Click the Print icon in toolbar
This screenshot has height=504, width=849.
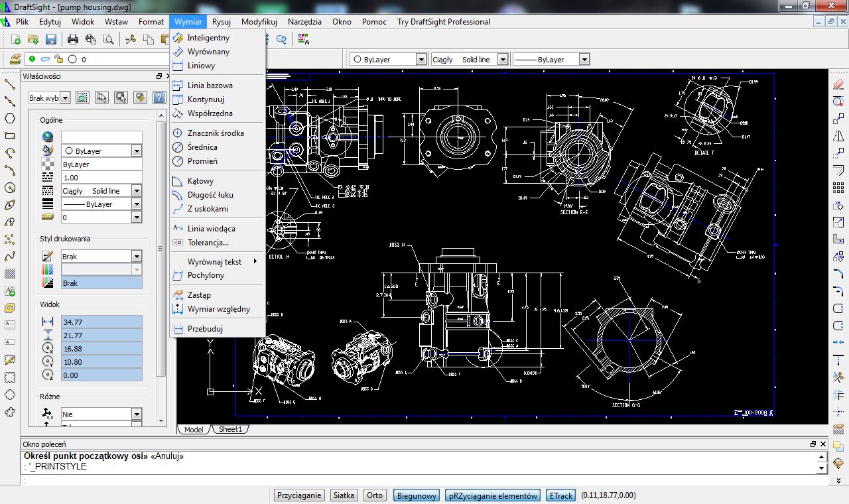point(73,39)
